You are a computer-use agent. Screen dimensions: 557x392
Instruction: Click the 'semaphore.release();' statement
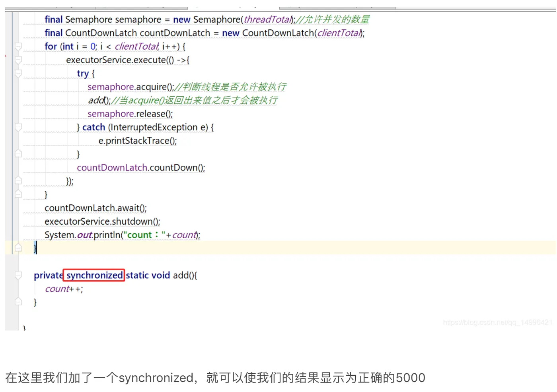130,114
